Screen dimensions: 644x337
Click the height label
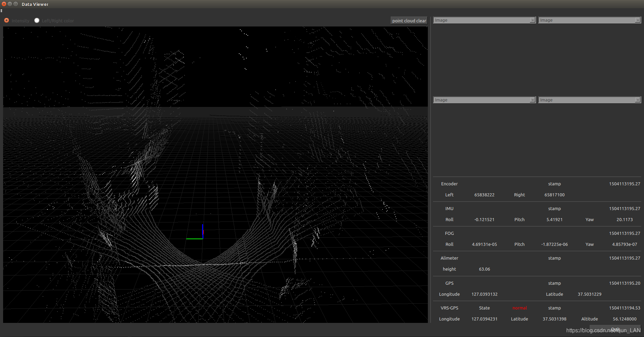point(449,269)
